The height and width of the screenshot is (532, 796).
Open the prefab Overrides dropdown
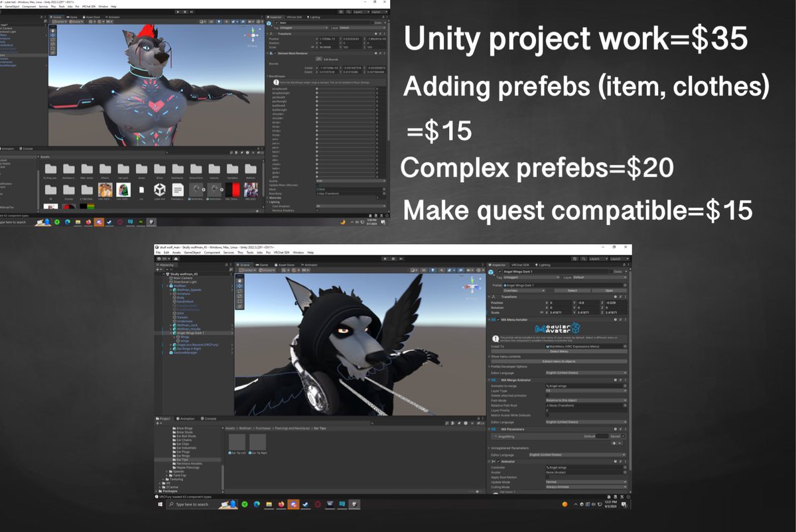pos(524,291)
